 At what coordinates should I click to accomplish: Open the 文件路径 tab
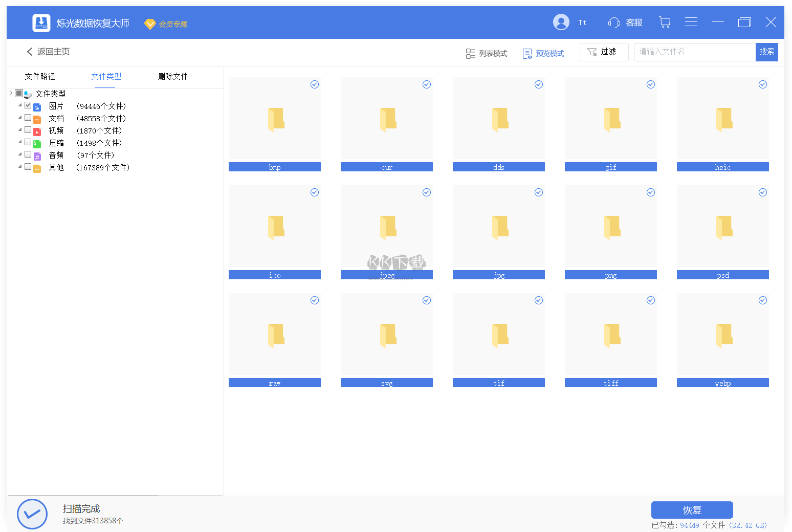point(39,76)
